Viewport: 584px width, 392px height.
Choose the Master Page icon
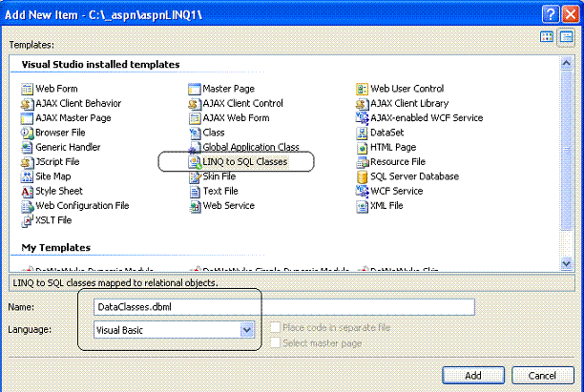click(195, 89)
